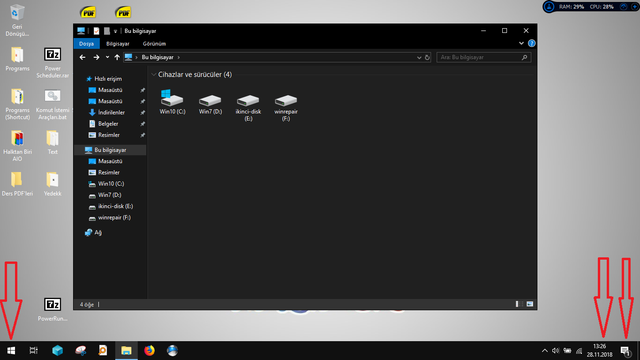
Task: Go up one folder level arrow
Action: coord(117,58)
